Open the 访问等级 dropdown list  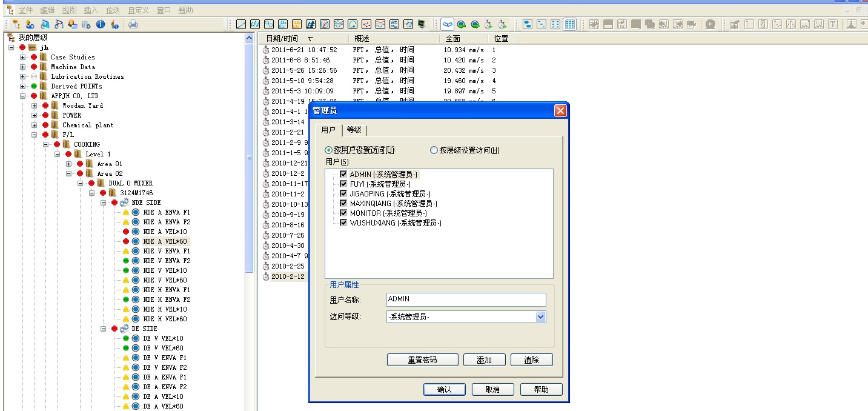pyautogui.click(x=540, y=317)
